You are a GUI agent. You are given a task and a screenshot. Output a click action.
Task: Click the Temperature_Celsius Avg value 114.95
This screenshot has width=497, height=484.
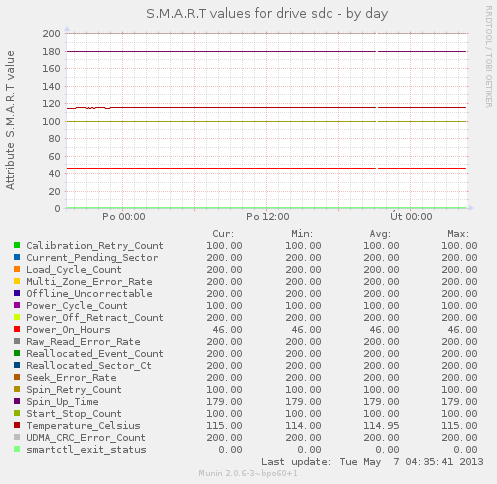coord(381,426)
